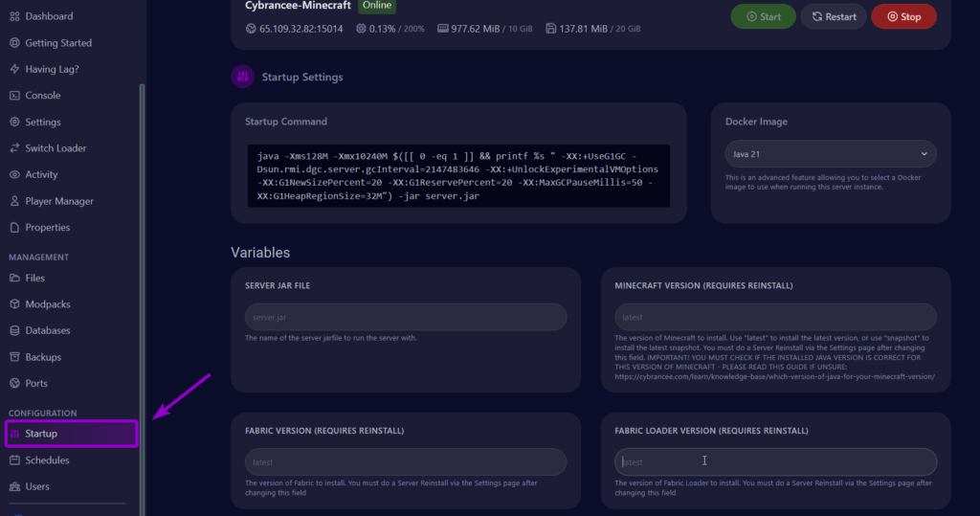Start the server with the green button
Image resolution: width=980 pixels, height=516 pixels.
[763, 17]
